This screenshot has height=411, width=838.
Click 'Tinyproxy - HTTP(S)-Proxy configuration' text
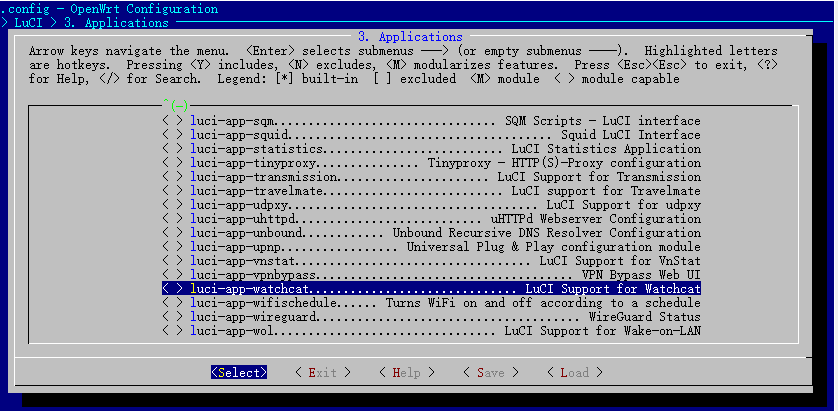564,162
